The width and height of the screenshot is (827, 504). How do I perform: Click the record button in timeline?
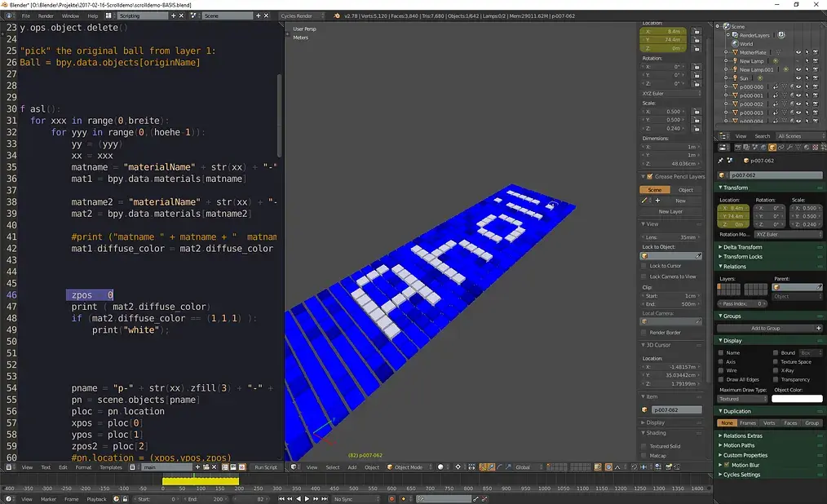click(391, 499)
